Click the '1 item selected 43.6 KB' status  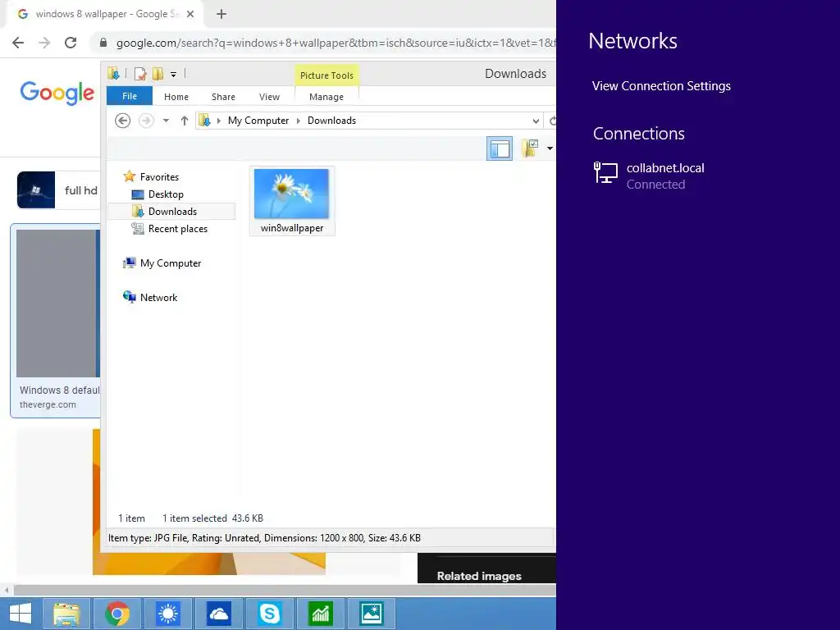click(x=212, y=518)
